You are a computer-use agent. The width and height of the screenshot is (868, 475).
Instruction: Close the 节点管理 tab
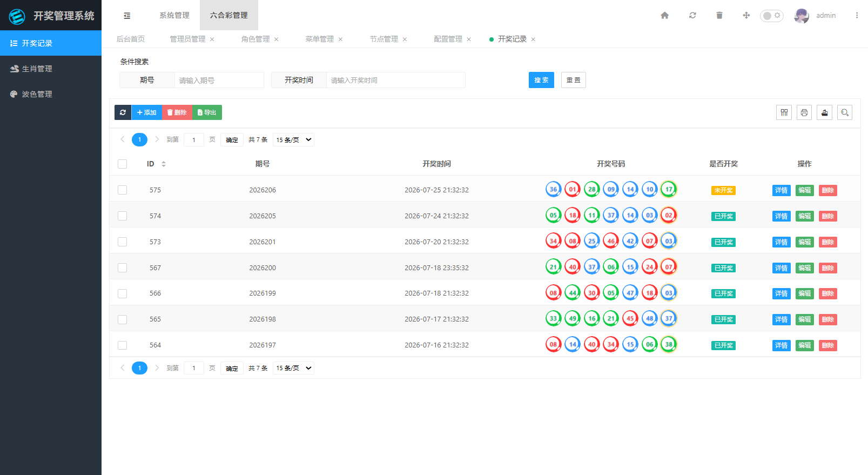405,39
